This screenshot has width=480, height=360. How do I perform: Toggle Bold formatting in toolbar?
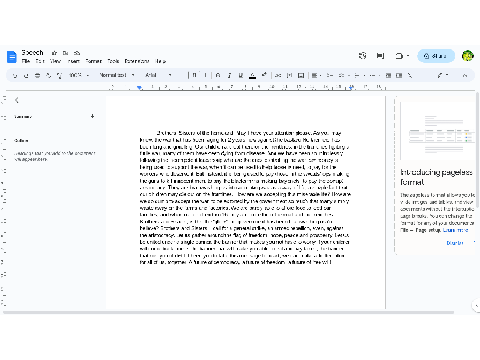tap(218, 75)
